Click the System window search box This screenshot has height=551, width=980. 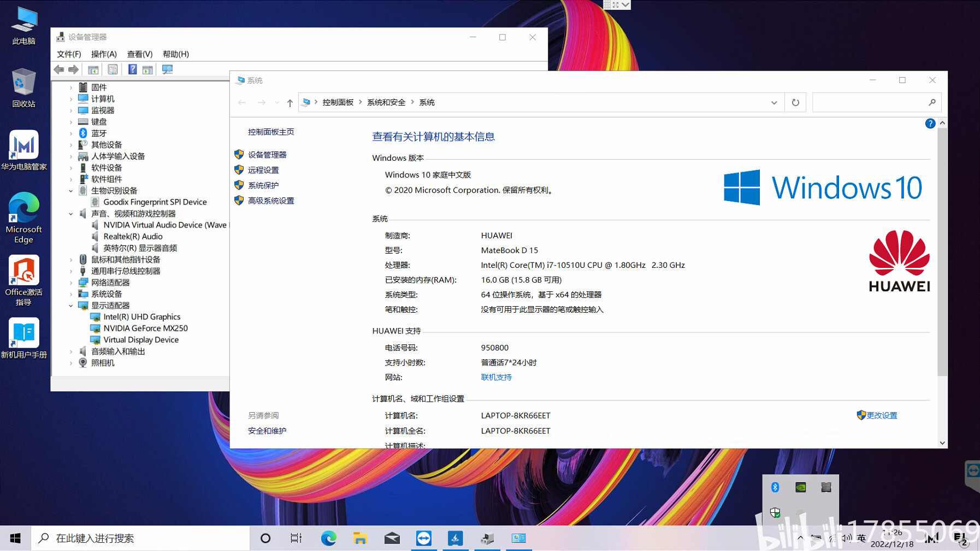tap(877, 102)
